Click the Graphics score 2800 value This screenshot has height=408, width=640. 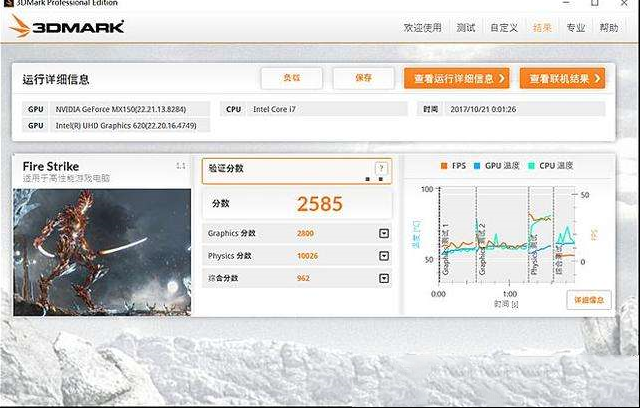coord(305,233)
